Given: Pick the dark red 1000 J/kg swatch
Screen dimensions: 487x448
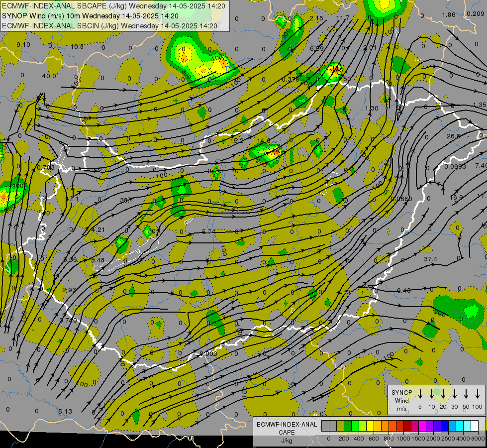Looking at the screenshot, I should (407, 426).
